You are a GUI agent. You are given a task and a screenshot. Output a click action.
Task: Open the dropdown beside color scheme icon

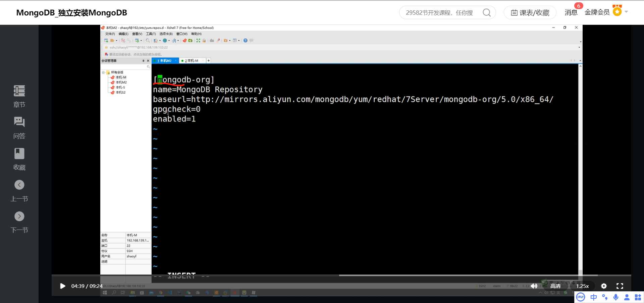pyautogui.click(x=160, y=41)
